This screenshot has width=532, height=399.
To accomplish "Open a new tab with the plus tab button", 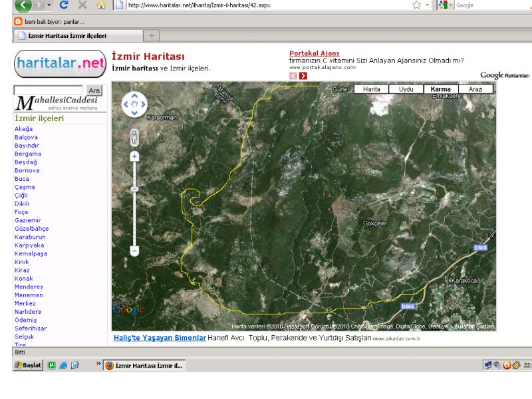I will (x=152, y=35).
